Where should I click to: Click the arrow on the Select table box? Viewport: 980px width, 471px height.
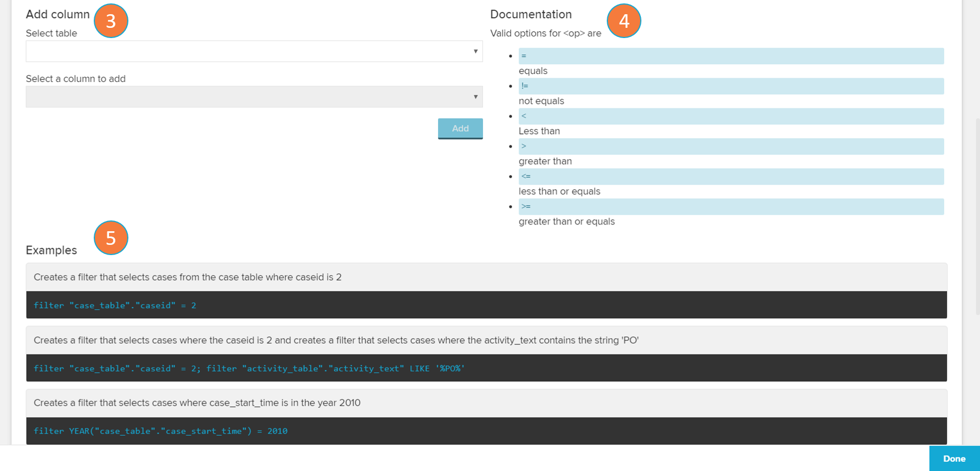pyautogui.click(x=476, y=51)
